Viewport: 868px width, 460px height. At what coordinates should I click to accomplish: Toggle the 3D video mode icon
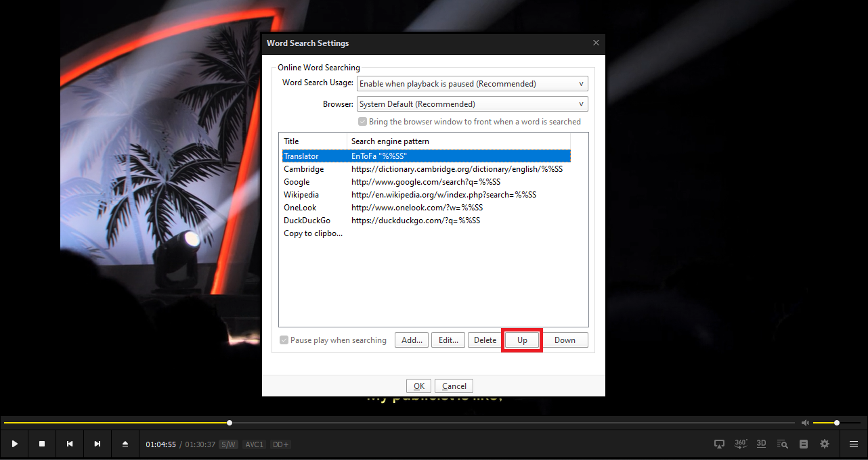click(762, 444)
